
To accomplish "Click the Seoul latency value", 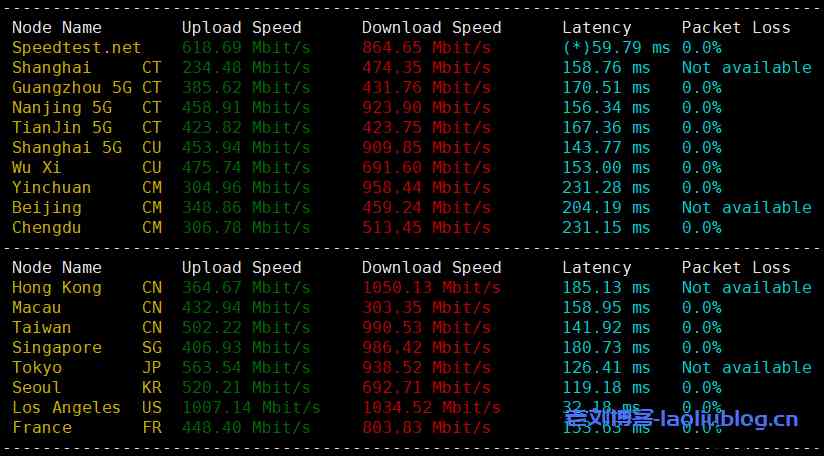I will coord(606,388).
